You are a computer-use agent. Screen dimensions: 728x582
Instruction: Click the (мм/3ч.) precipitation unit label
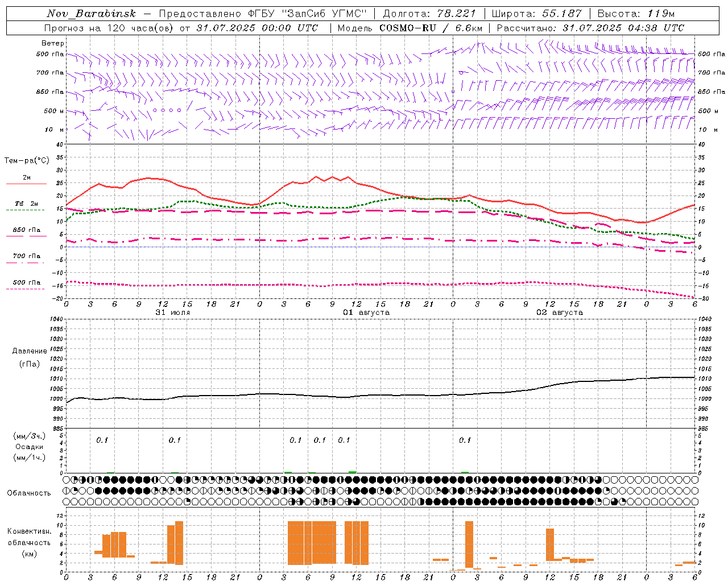29,436
